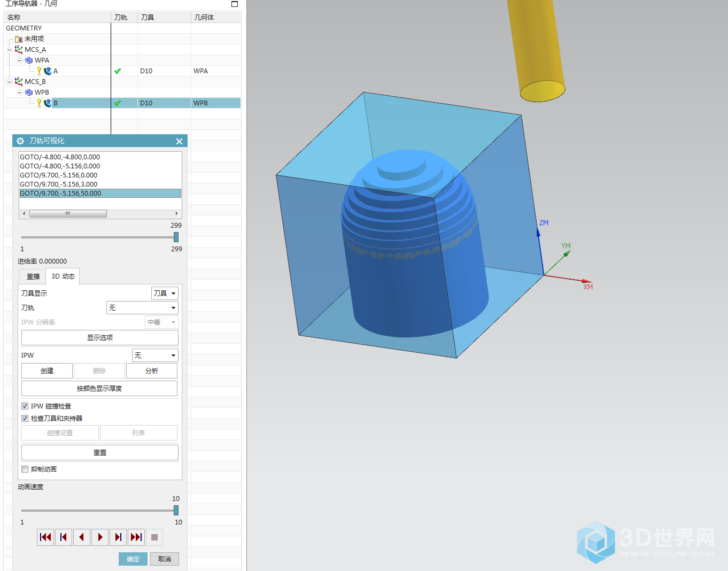The image size is (728, 571).
Task: Click the WPA workpiece icon
Action: point(29,60)
